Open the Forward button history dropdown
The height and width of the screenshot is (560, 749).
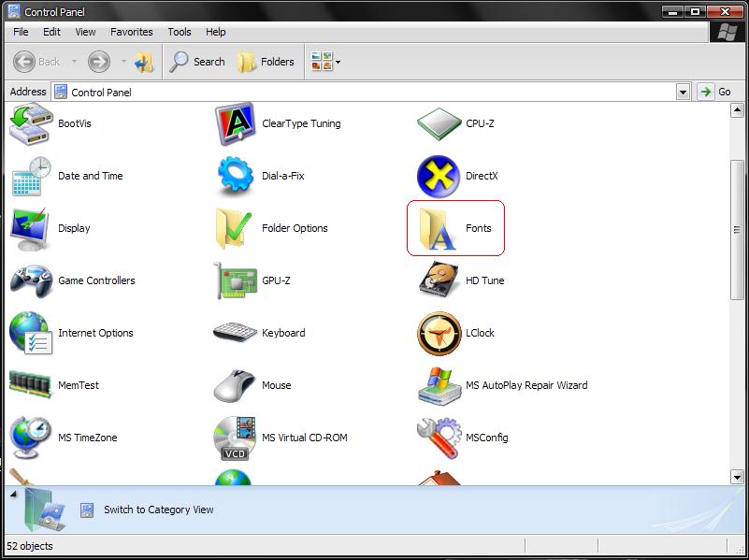coord(123,62)
